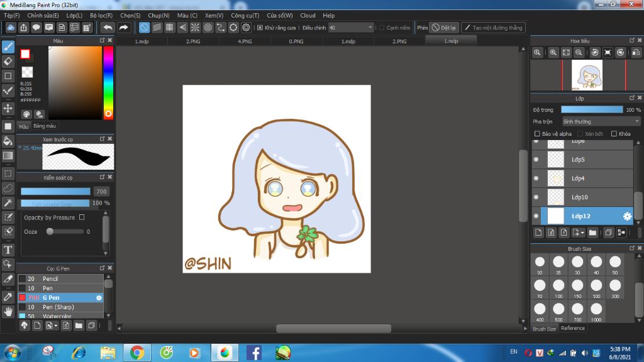
Task: Switch to the Bảng màu tab
Action: coord(45,126)
